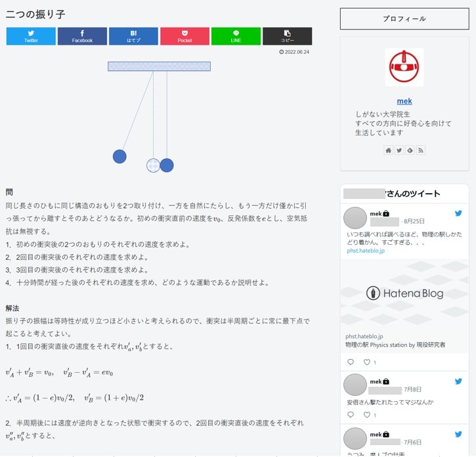Image resolution: width=476 pixels, height=457 pixels.
Task: Click the 解法 section heading
Action: (12, 308)
